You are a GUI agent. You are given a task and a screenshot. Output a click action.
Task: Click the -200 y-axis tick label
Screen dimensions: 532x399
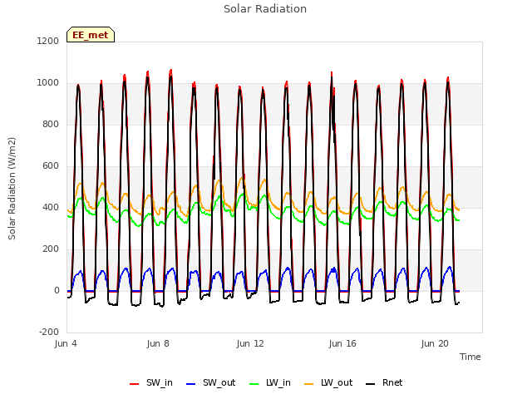click(49, 332)
